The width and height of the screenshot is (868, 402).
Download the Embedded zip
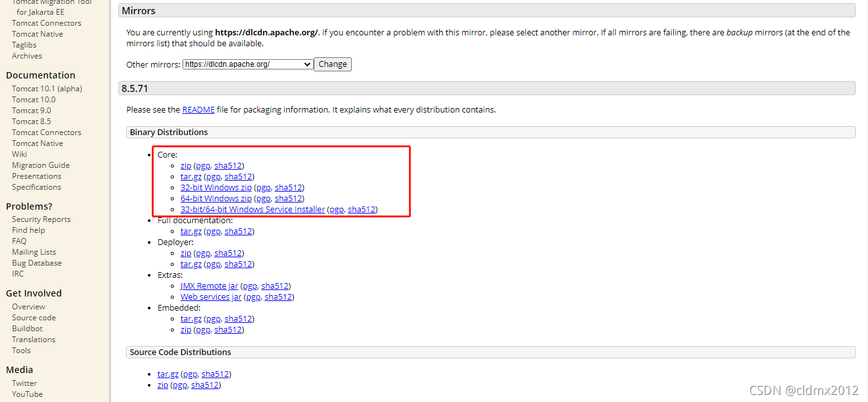[x=186, y=330]
